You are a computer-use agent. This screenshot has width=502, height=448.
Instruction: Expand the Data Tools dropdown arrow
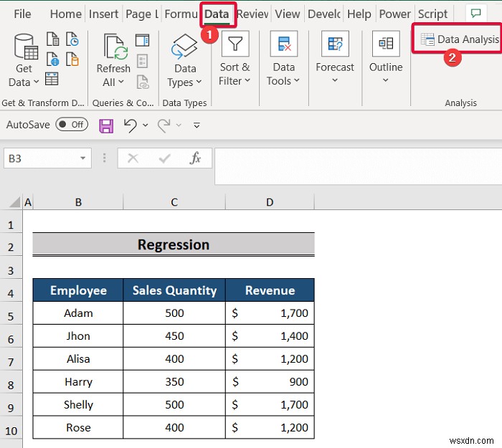tap(296, 80)
